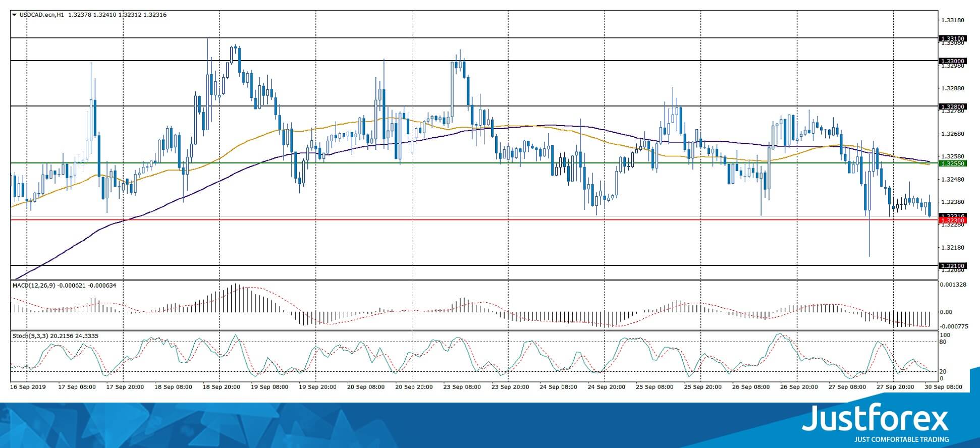Click the '26 Sep 08:00' time label
The width and height of the screenshot is (980, 448).
[x=751, y=387]
